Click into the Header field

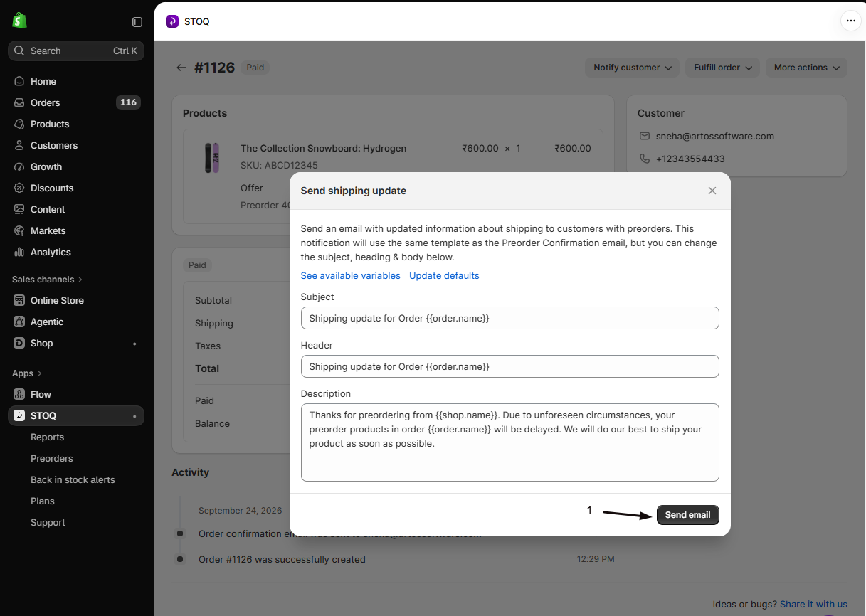pos(510,366)
